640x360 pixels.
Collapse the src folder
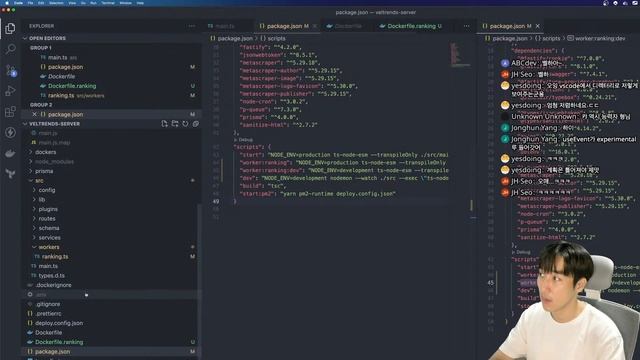tap(39, 180)
